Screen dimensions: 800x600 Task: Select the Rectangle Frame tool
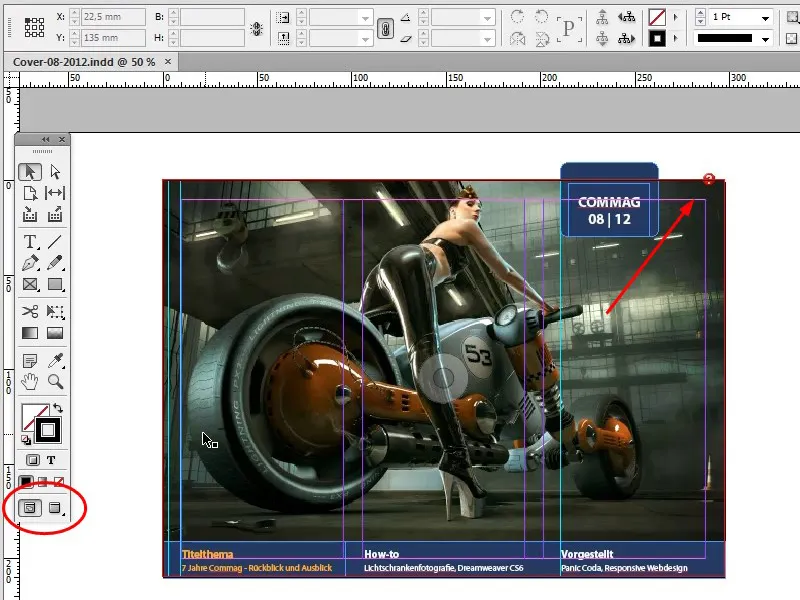[x=30, y=284]
